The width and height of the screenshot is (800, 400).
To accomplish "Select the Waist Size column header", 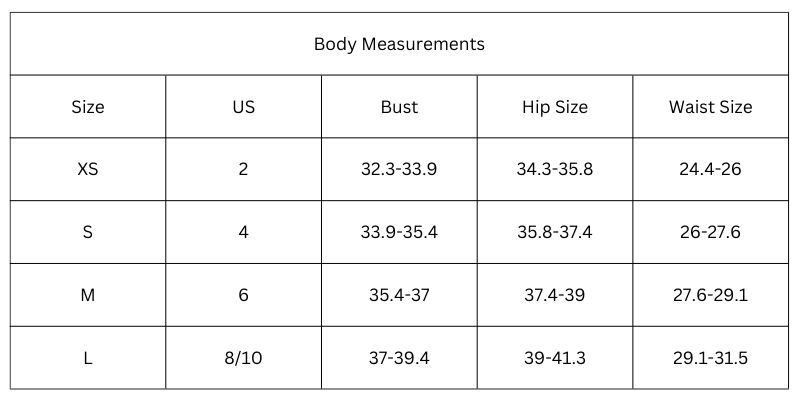I will point(710,107).
